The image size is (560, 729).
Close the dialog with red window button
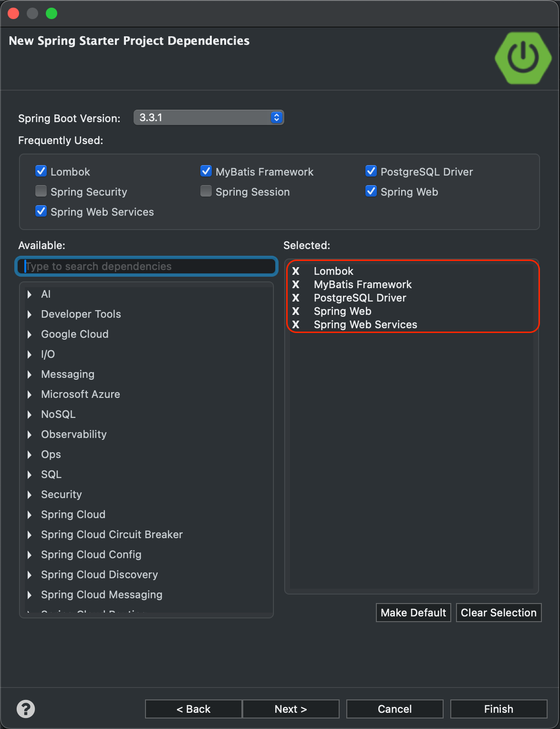click(x=13, y=13)
